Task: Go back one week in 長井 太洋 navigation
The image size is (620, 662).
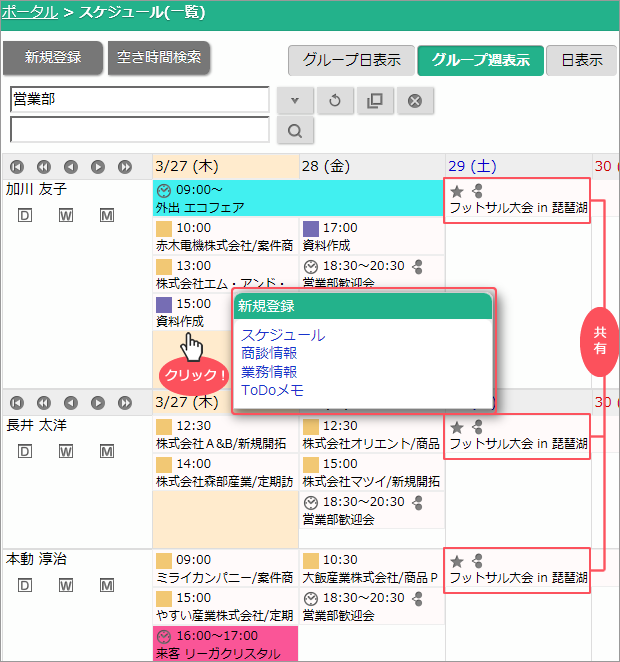Action: [44, 403]
